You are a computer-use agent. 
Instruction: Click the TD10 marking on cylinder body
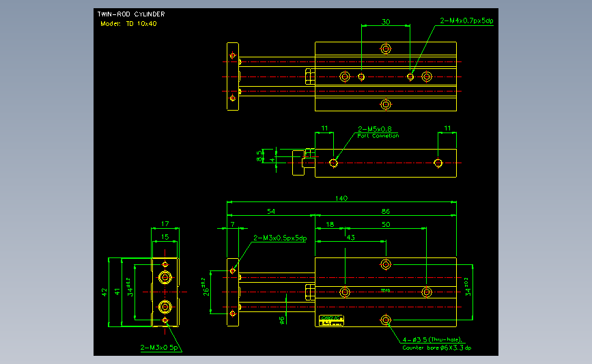pos(386,290)
